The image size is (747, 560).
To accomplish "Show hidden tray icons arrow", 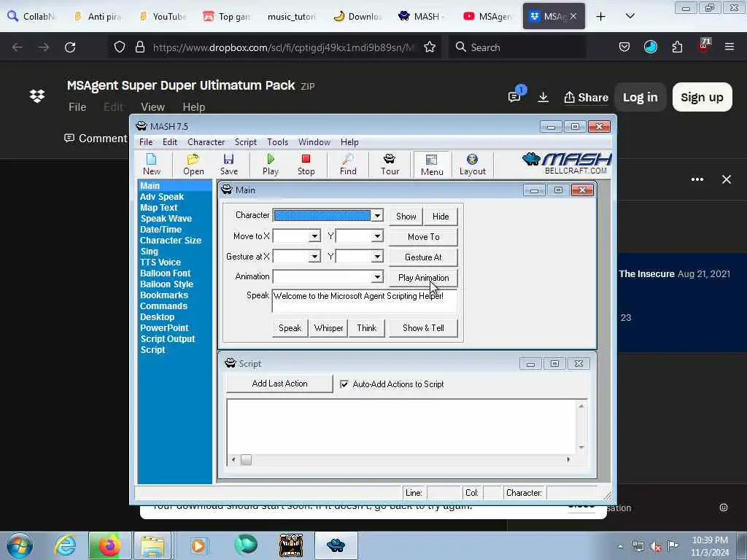I will 620,547.
